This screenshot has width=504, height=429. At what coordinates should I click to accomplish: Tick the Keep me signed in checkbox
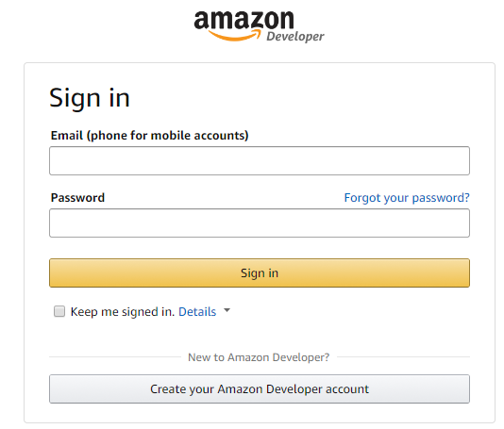coord(59,311)
